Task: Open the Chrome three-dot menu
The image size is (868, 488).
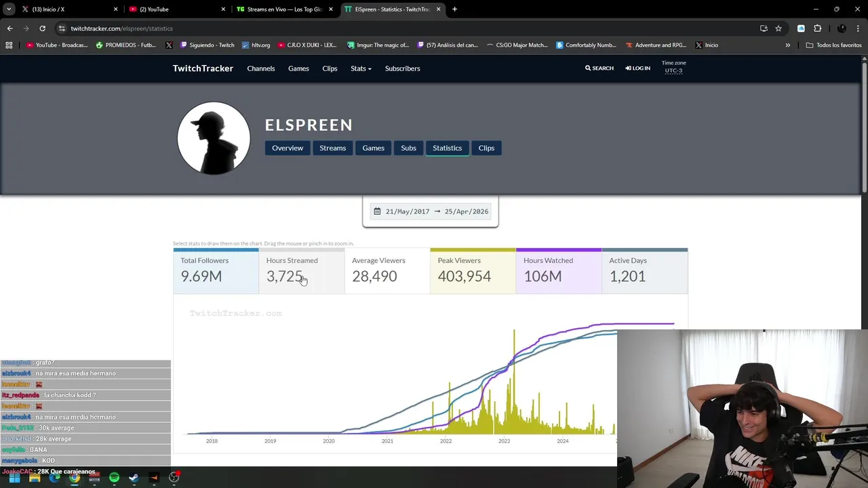Action: pos(858,28)
